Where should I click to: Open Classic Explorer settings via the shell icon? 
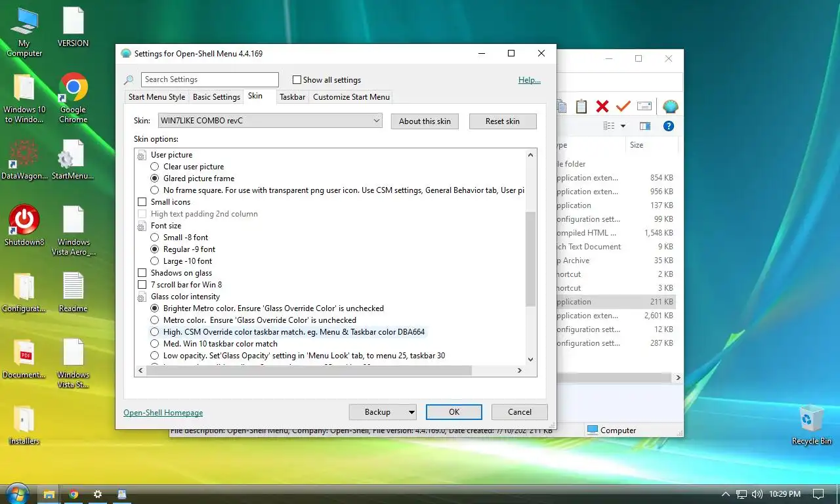point(670,106)
